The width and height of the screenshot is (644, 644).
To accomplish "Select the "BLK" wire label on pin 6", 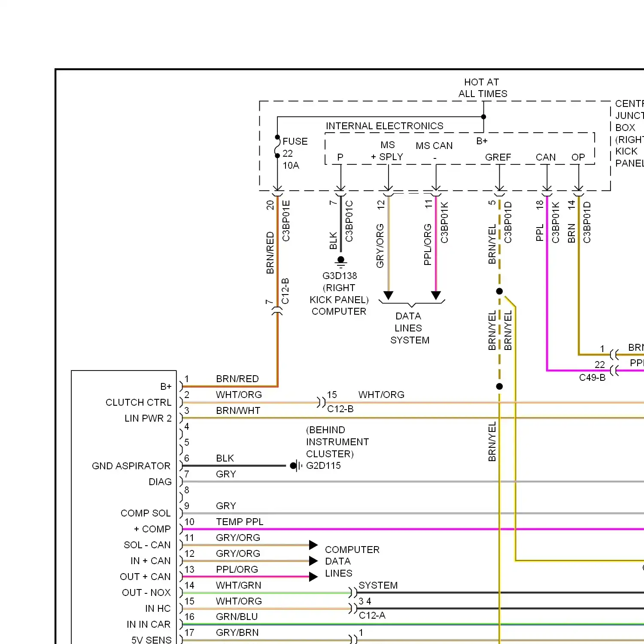I will point(225,458).
